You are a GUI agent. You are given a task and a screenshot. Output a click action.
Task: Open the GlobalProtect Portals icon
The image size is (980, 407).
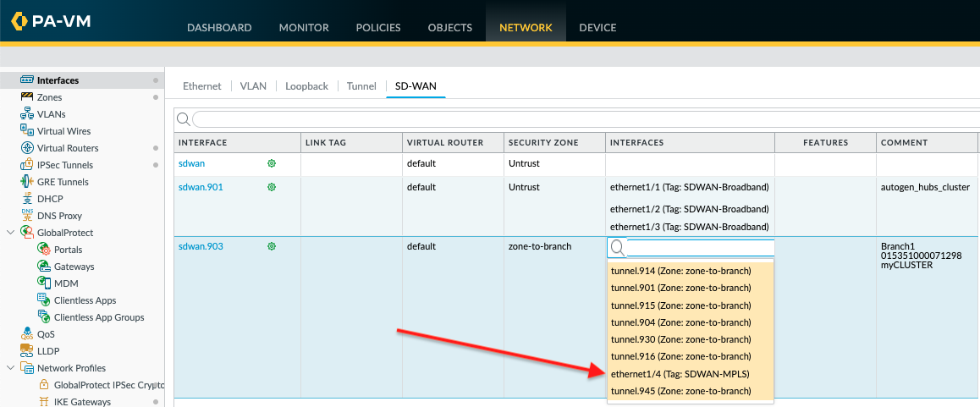pos(44,250)
